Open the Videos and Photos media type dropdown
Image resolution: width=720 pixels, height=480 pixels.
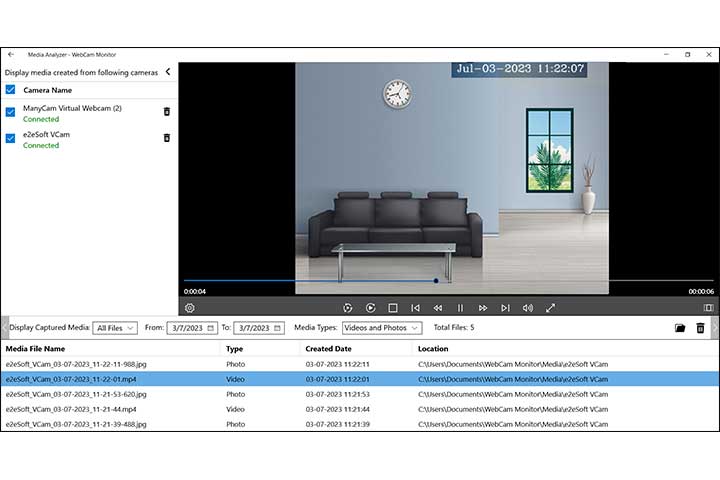(x=382, y=328)
